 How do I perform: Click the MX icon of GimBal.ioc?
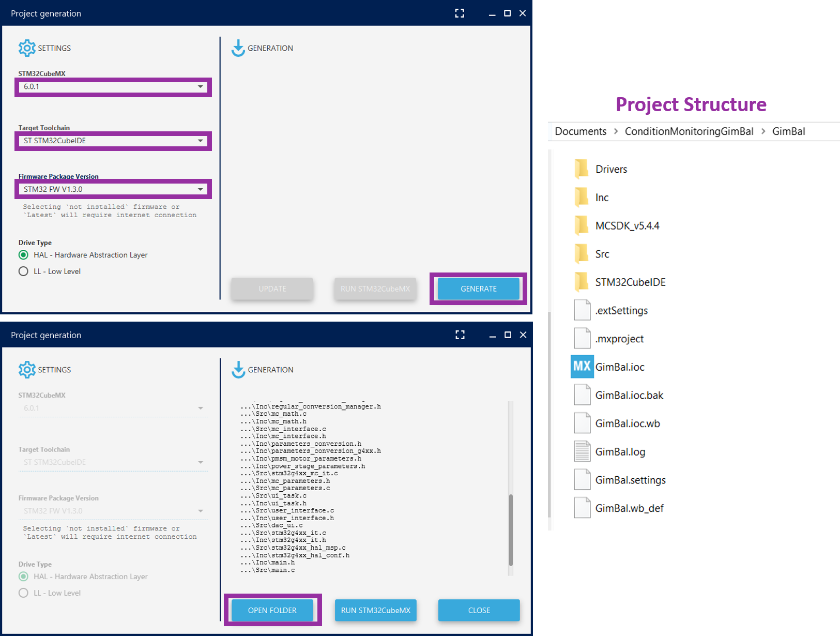[x=582, y=367]
